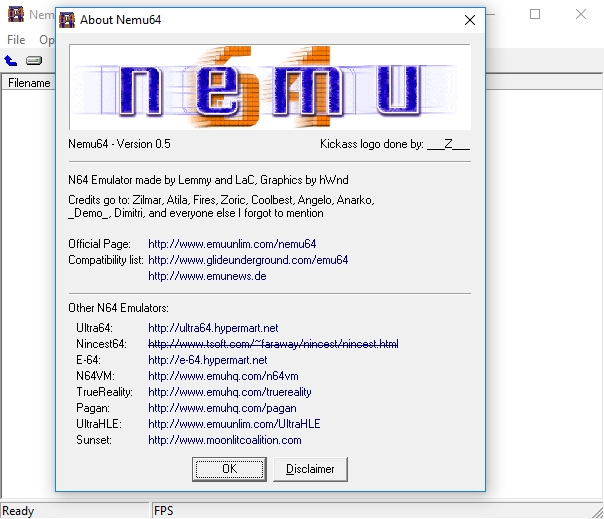Click the About Nemu64 title bar icon
The width and height of the screenshot is (604, 519).
(x=67, y=20)
